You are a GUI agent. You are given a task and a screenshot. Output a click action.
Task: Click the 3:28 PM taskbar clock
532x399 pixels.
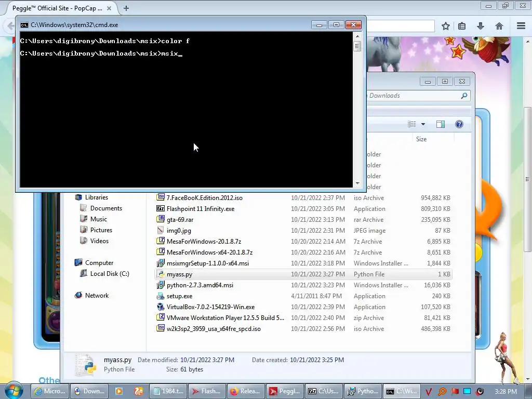(x=506, y=392)
